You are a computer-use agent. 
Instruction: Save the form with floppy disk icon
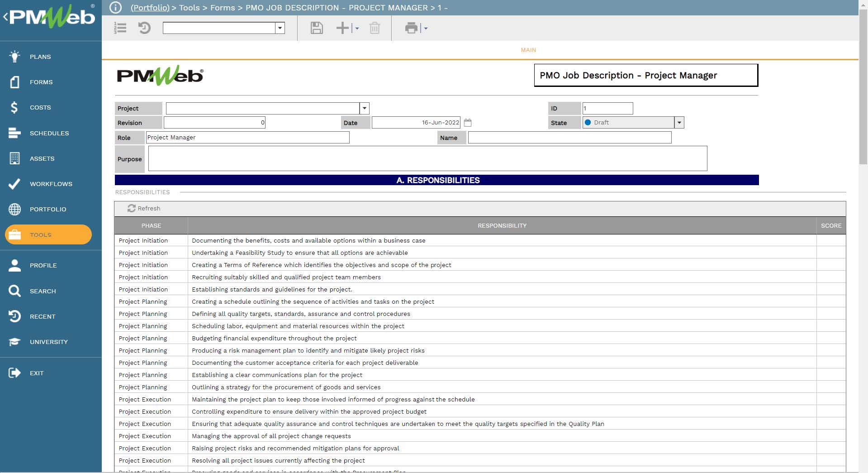[x=317, y=28]
